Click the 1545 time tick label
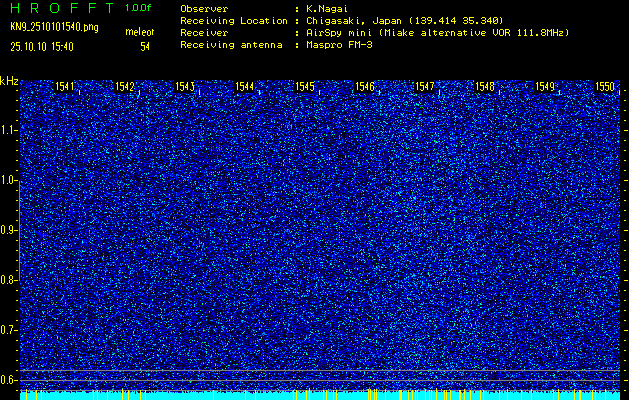 (x=305, y=87)
